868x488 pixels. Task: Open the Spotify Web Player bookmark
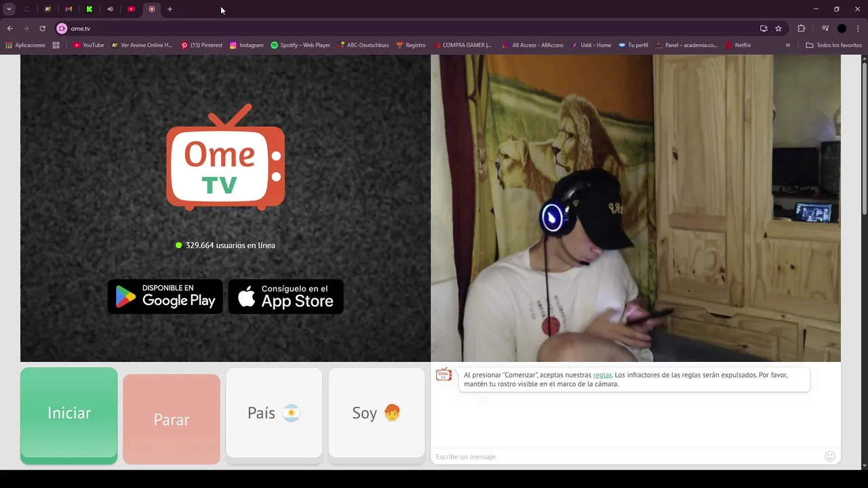(300, 45)
